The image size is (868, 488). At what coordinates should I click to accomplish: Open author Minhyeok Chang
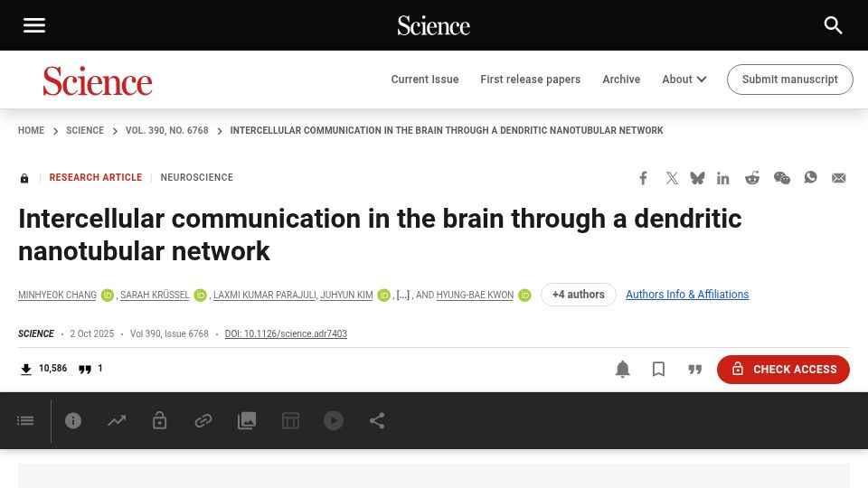[57, 295]
